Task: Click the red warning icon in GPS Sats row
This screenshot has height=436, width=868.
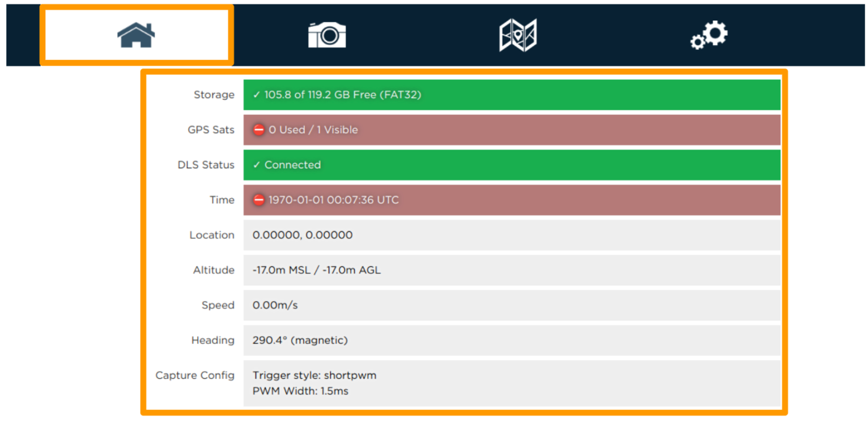Action: (x=259, y=130)
